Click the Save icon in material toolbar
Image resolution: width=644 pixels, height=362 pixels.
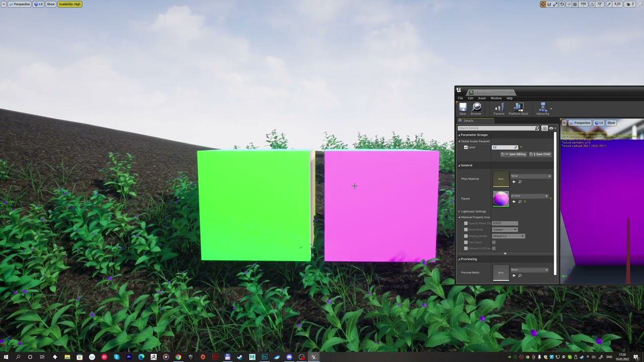[462, 109]
